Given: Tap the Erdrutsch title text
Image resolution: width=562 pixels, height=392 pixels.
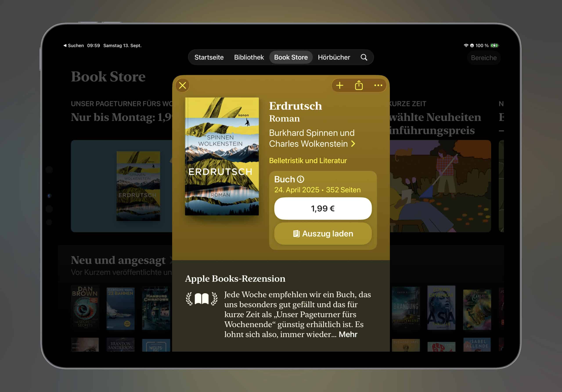Looking at the screenshot, I should (295, 106).
